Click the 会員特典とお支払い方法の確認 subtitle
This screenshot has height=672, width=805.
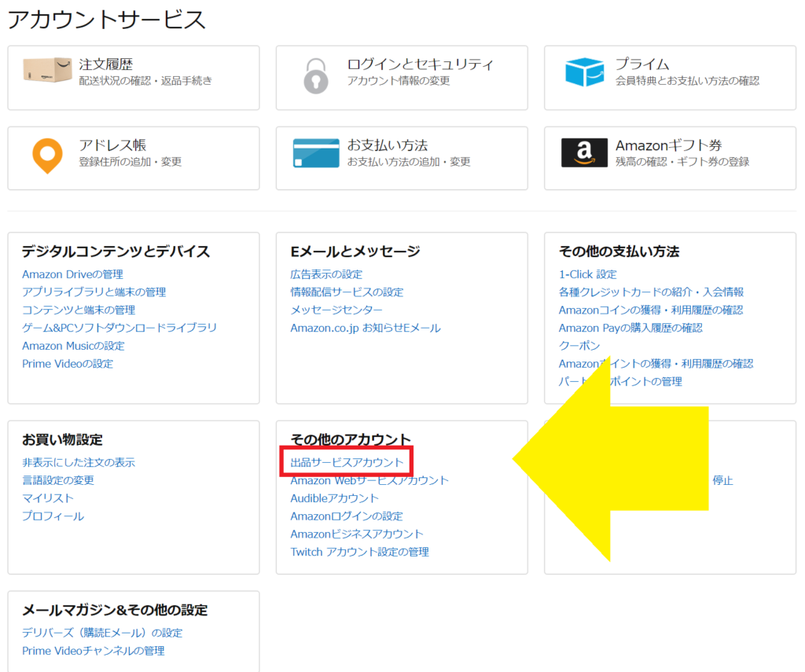pyautogui.click(x=687, y=81)
